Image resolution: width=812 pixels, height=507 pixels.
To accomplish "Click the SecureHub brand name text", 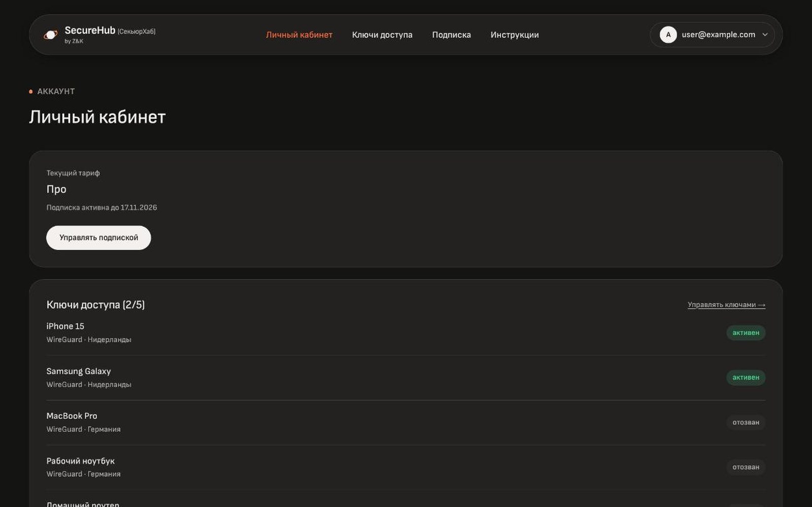I will point(90,30).
